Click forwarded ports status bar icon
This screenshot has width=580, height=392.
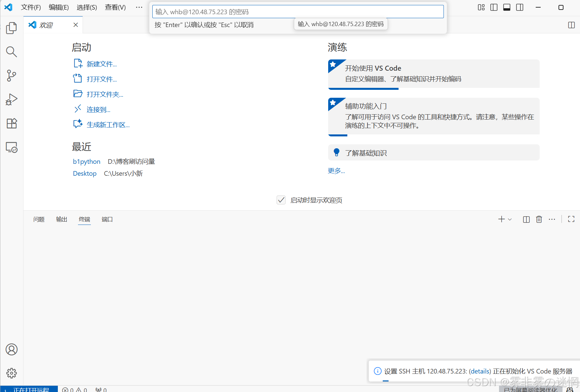(x=101, y=390)
